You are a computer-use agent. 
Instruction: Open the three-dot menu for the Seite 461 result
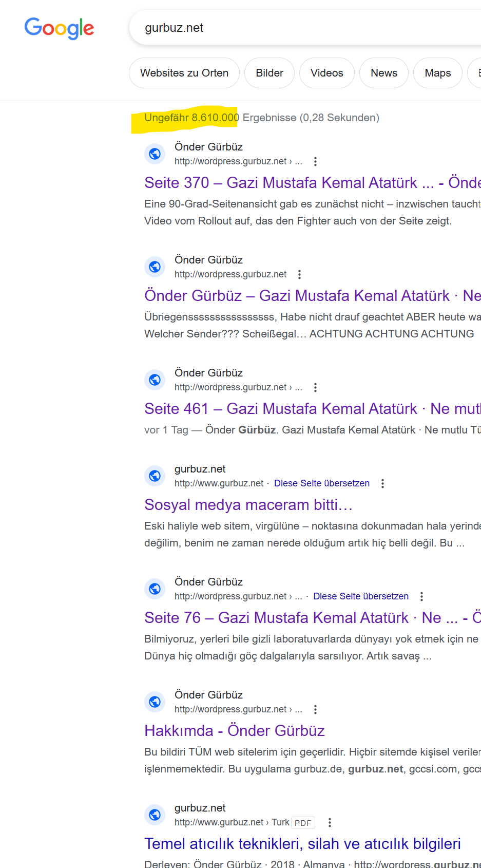315,387
